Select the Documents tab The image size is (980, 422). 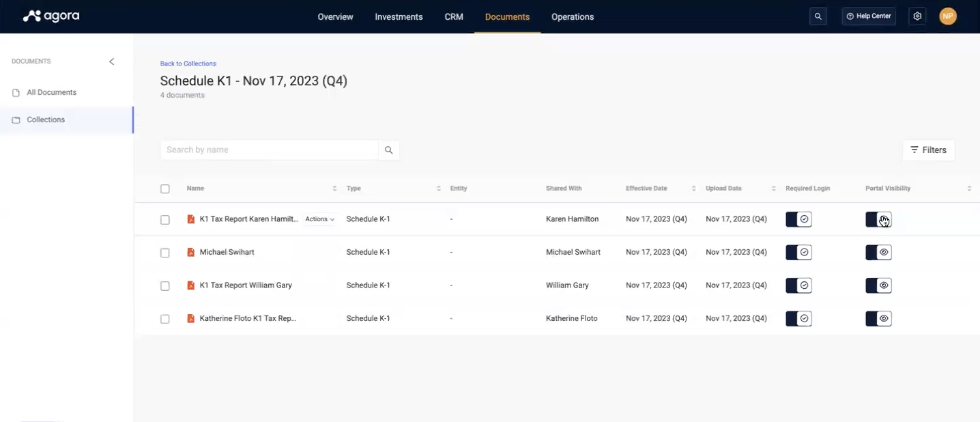pyautogui.click(x=507, y=17)
